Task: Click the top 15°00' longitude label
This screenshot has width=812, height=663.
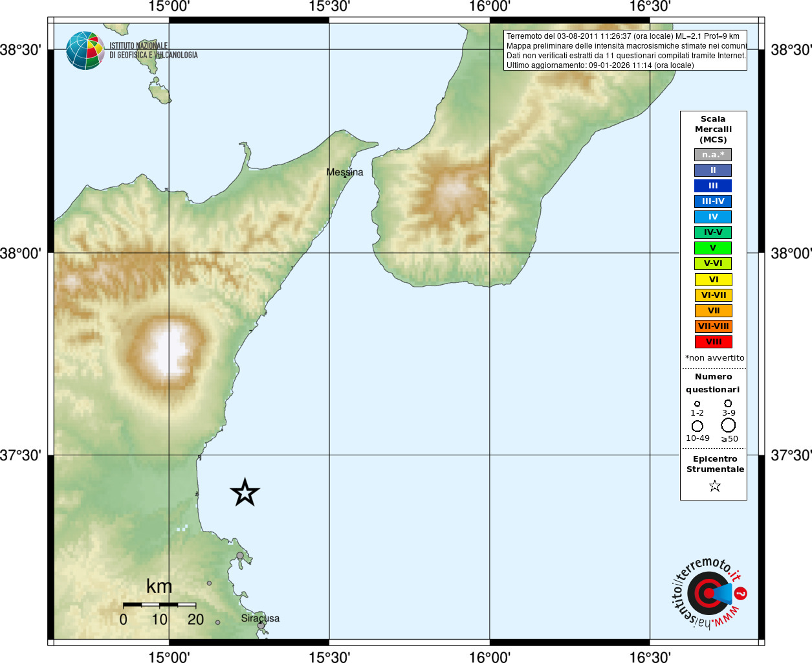Action: 169,6
